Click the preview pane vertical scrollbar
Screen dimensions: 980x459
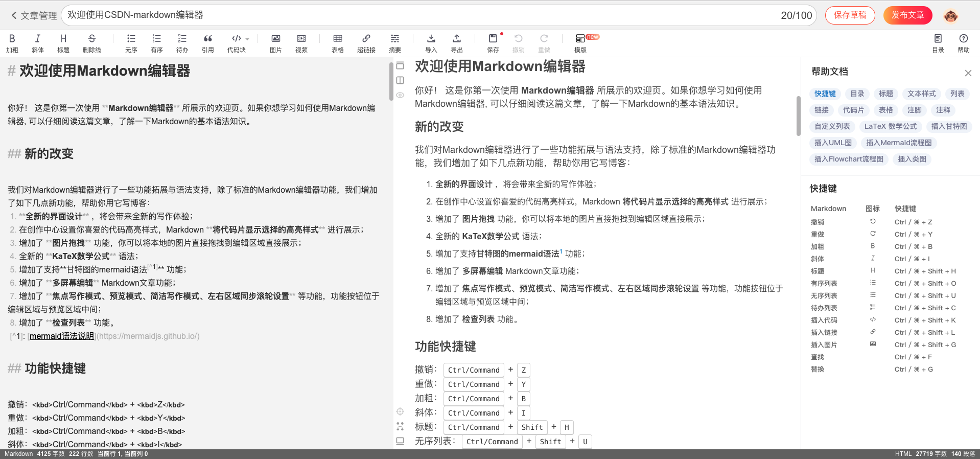799,116
